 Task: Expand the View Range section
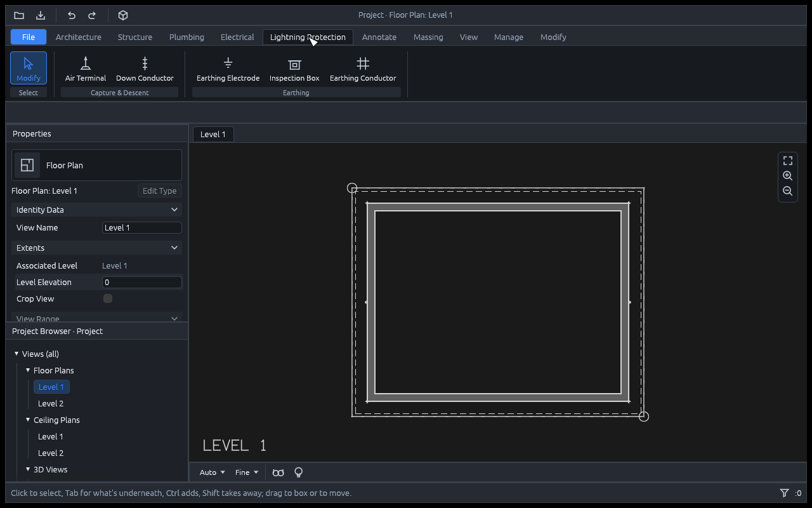tap(96, 317)
